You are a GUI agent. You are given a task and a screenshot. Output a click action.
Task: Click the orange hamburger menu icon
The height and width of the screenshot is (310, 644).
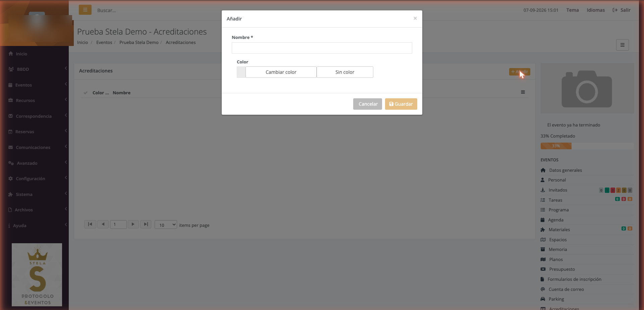(85, 10)
